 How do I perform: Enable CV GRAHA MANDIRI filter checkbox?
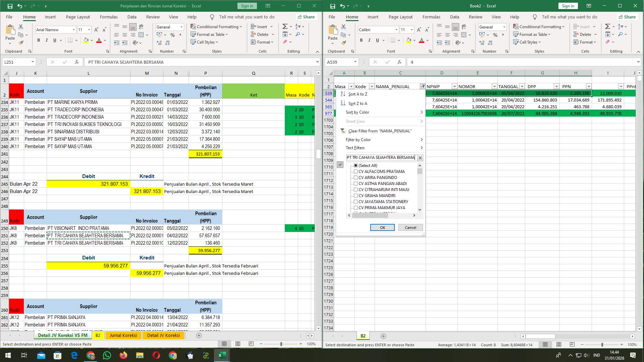point(355,195)
